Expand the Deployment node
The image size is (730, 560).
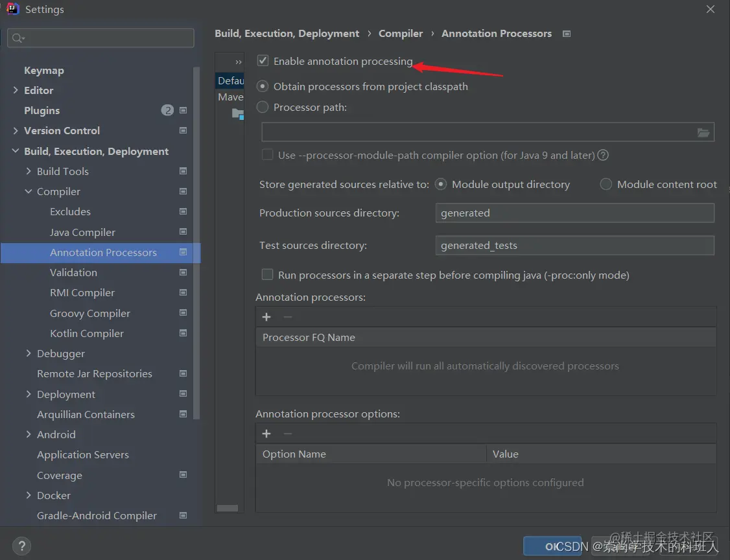coord(29,394)
